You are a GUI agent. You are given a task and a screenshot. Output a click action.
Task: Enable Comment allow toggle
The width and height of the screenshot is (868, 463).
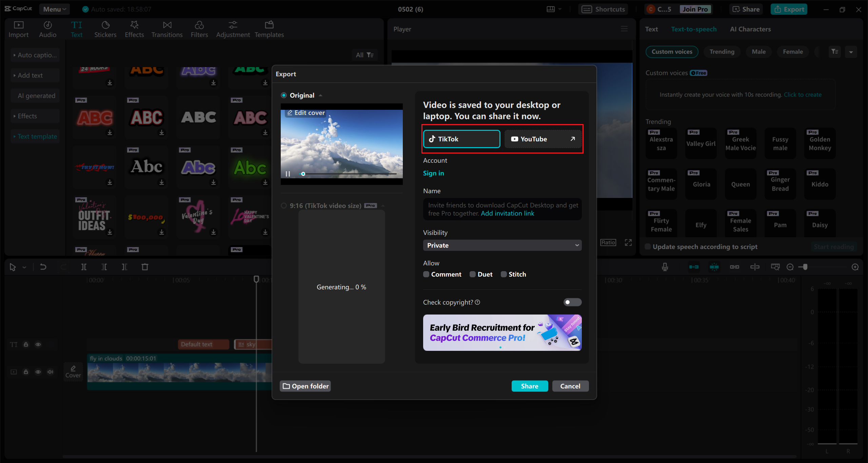426,274
